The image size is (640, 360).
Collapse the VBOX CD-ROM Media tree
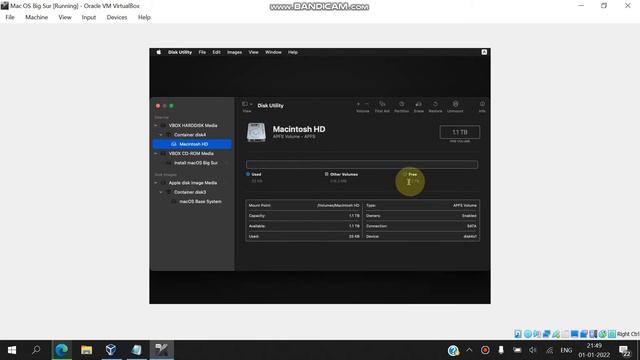pyautogui.click(x=156, y=153)
